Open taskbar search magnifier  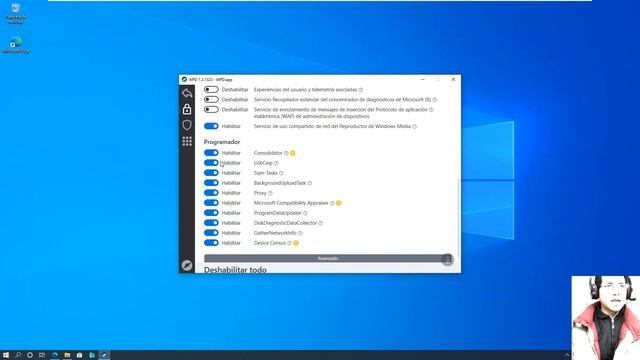(18, 355)
